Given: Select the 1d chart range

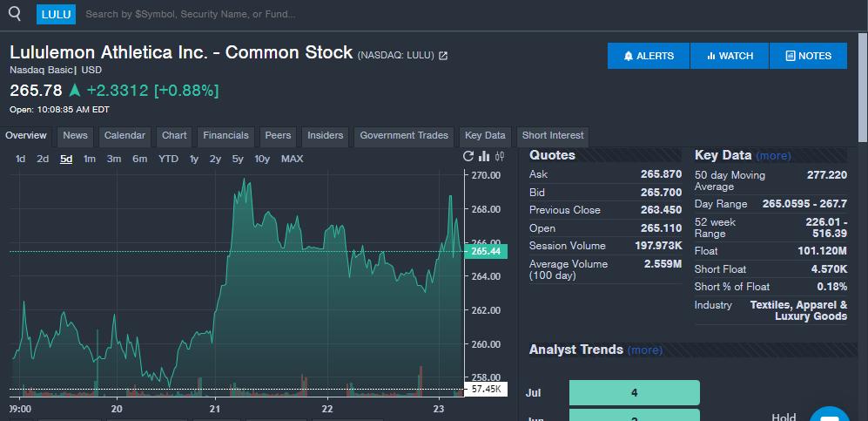Looking at the screenshot, I should click(21, 159).
